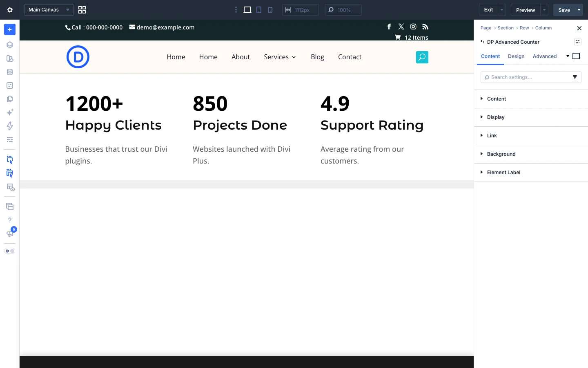
Task: Open the module options icon beside DP Advanced Counter
Action: (x=578, y=42)
